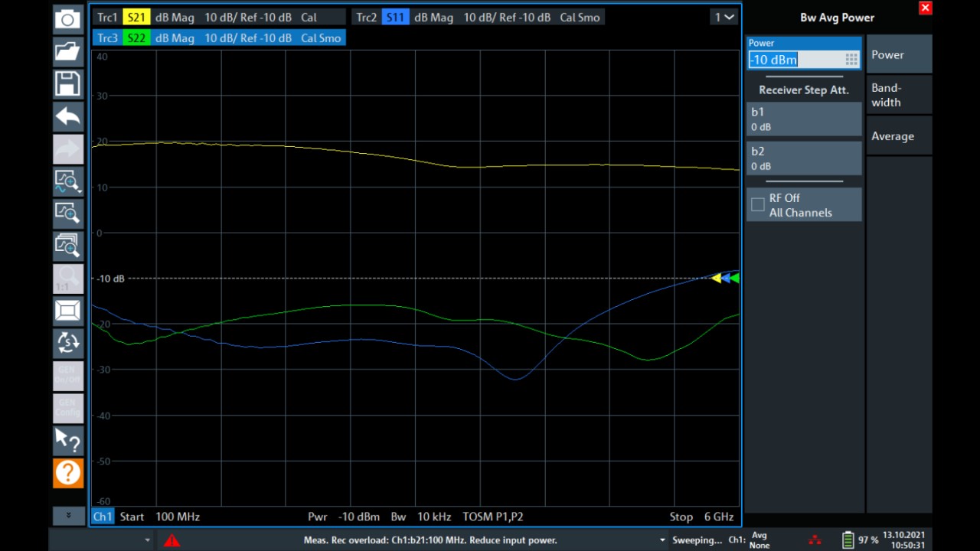Select b1 receiver step attenuator field
Image resolution: width=980 pixels, height=551 pixels.
(x=804, y=119)
